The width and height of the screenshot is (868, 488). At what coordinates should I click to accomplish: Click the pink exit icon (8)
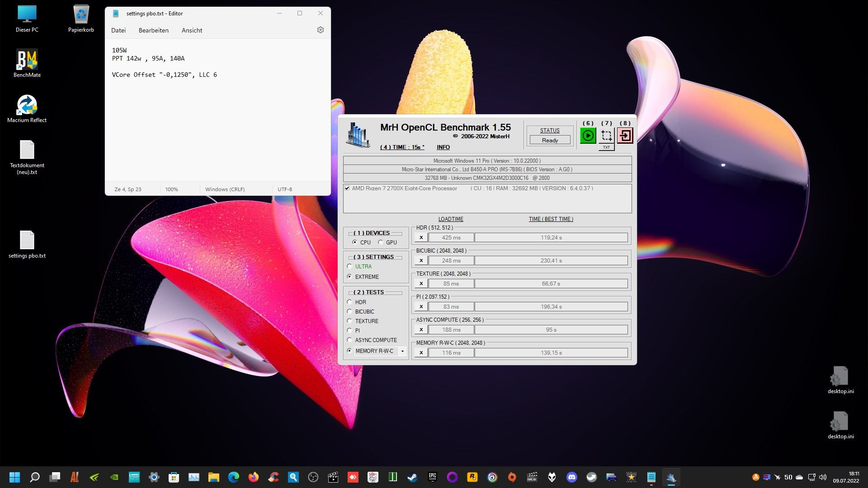[625, 136]
